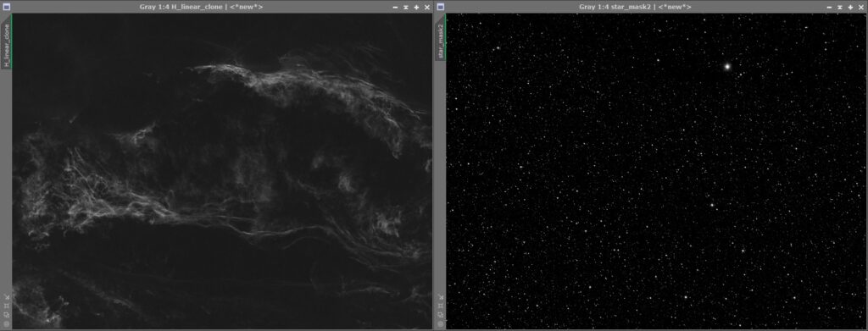Select the H_linear_clone vertical view tab
This screenshot has height=331, width=868.
coord(6,42)
